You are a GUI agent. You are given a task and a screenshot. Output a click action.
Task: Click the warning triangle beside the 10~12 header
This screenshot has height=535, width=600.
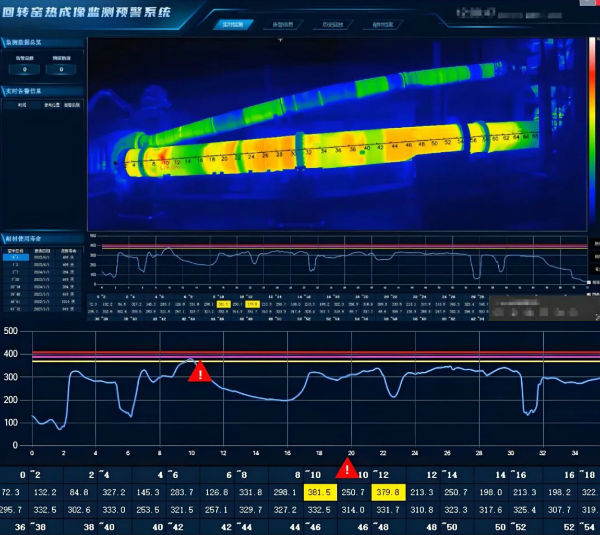click(x=348, y=468)
